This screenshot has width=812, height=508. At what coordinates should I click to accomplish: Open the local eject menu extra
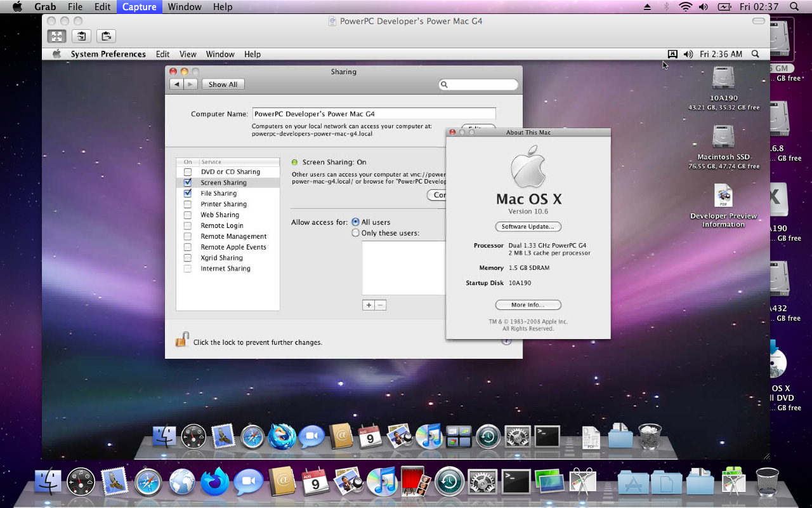click(647, 7)
